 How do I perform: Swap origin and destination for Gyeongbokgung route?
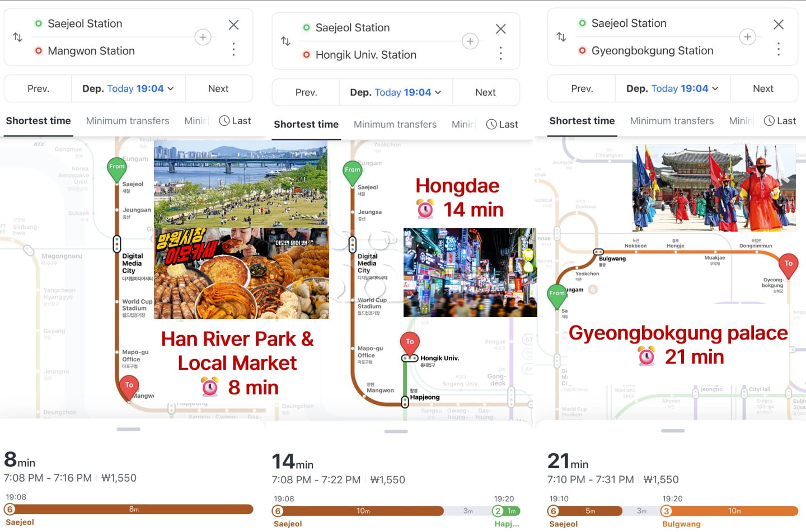pyautogui.click(x=561, y=36)
